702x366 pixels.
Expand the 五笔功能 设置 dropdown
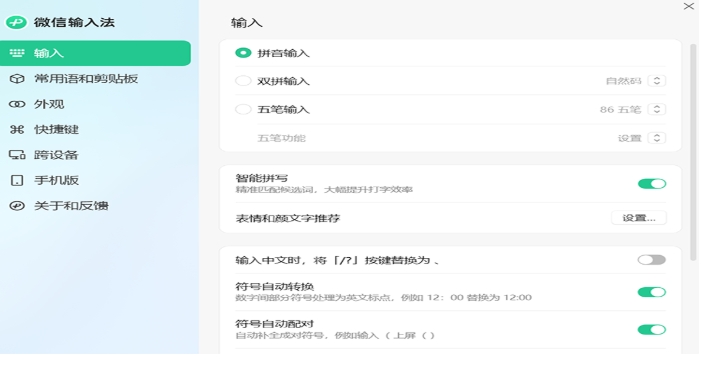pos(656,138)
